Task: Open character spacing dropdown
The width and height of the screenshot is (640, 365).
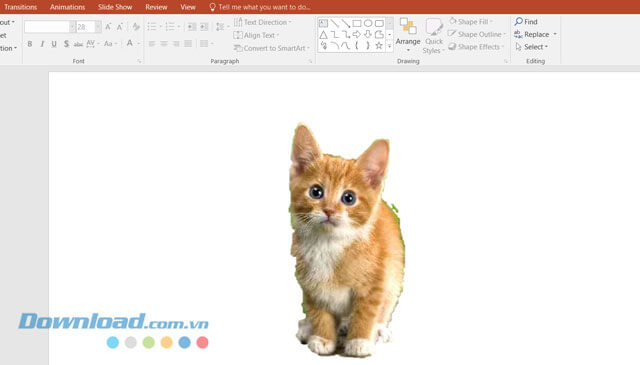Action: [x=93, y=44]
